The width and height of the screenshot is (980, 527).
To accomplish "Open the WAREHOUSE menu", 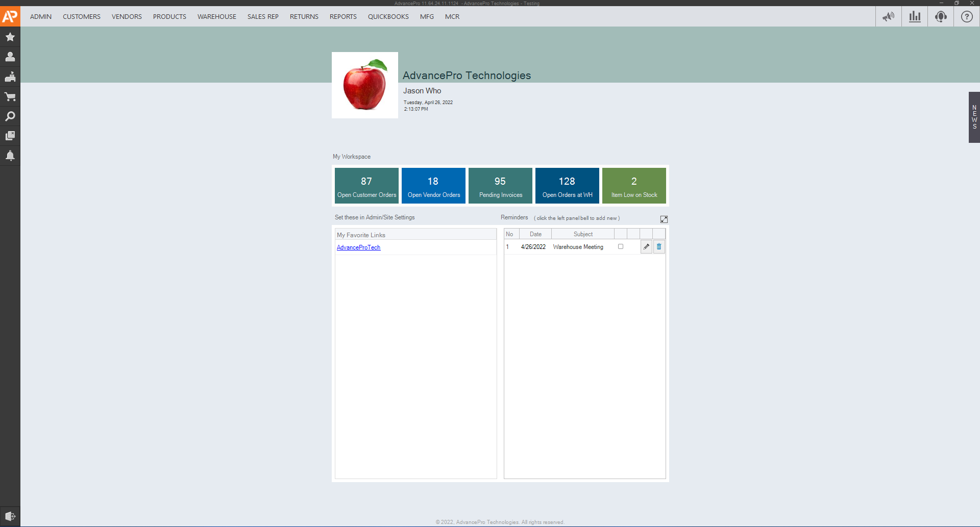I will tap(216, 17).
